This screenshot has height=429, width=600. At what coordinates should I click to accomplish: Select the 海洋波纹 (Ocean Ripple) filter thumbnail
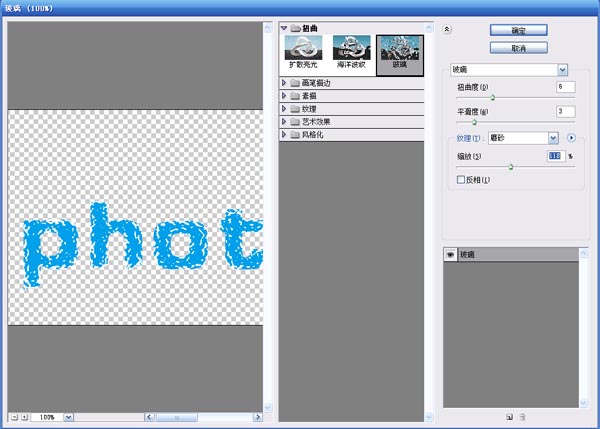[x=352, y=48]
